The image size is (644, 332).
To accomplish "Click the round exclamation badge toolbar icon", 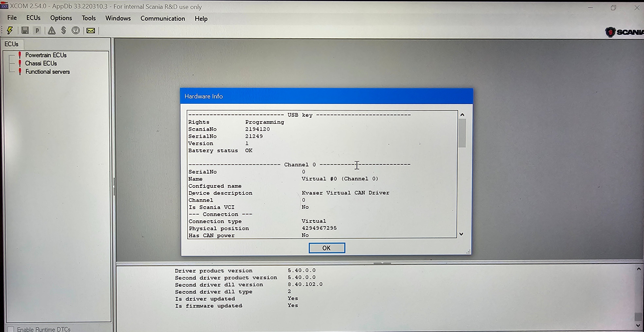I will click(x=76, y=30).
